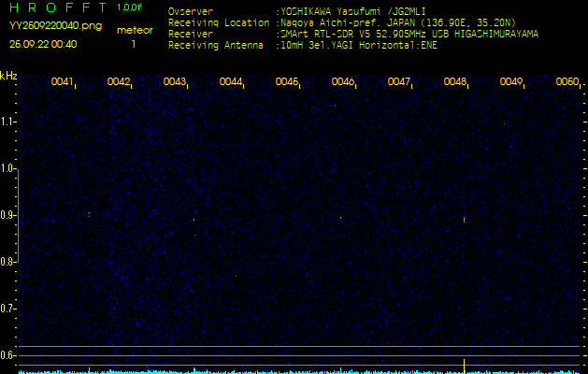Click the 0043 time marker

(175, 81)
